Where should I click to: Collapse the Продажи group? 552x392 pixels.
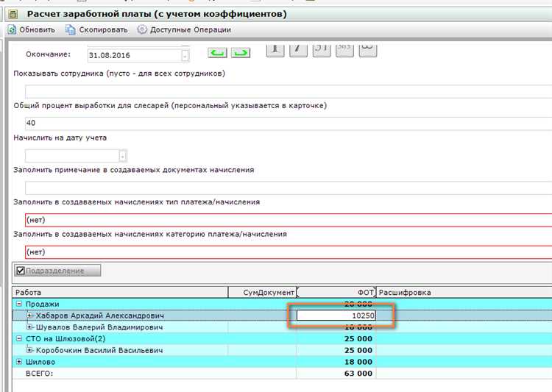point(18,304)
